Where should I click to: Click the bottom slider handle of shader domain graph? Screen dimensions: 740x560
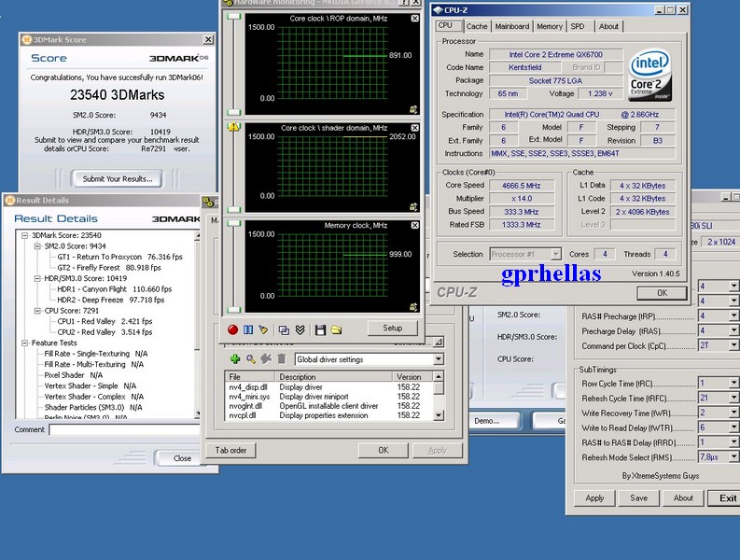click(234, 210)
